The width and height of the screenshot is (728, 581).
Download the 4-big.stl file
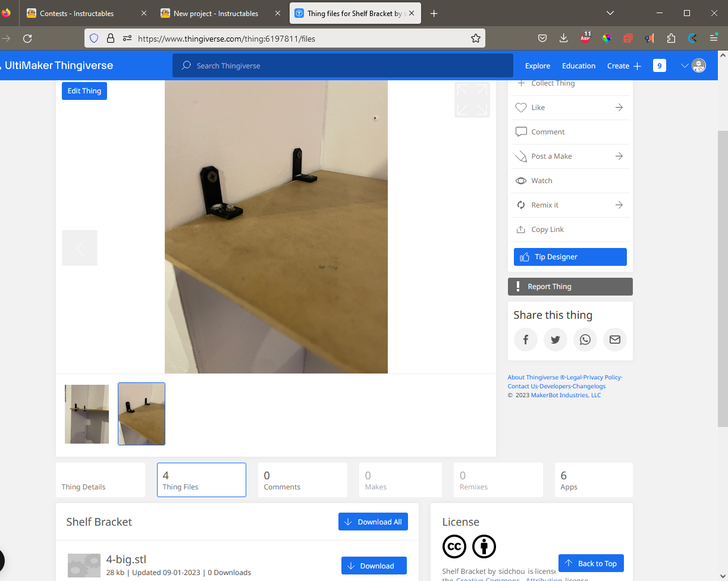(374, 566)
